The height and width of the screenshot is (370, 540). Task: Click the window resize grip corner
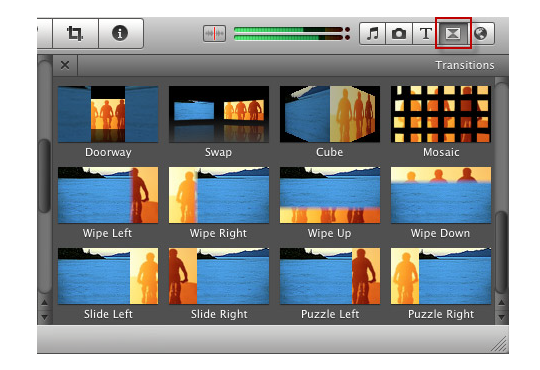[x=499, y=344]
